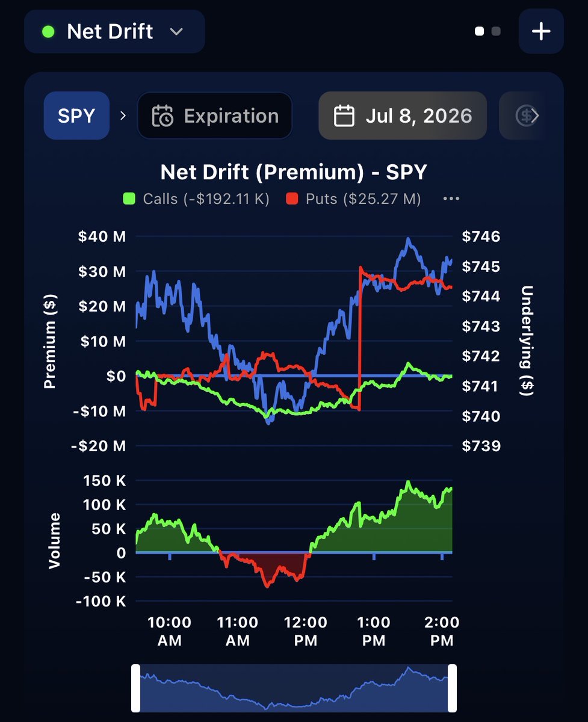
Task: Open the three-dots chart options menu
Action: [451, 199]
